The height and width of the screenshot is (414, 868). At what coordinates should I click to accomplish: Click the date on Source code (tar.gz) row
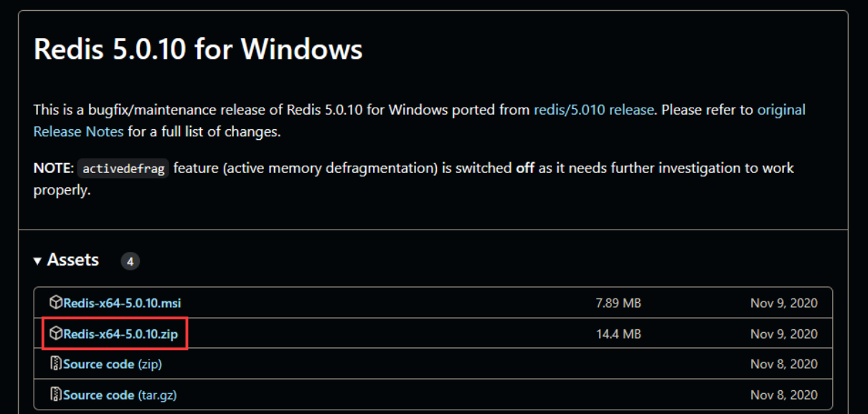pos(783,395)
